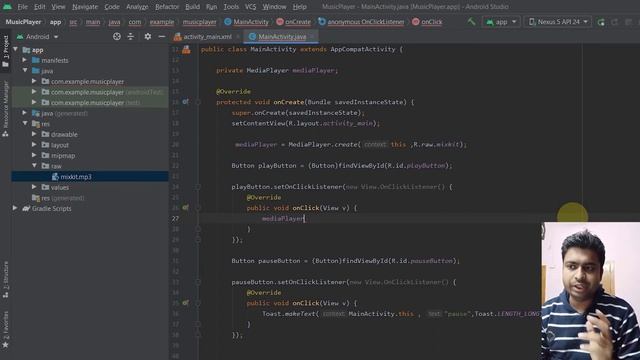Viewport: 640px width, 360px height.
Task: Click the green hammer Make Project icon
Action: click(471, 22)
